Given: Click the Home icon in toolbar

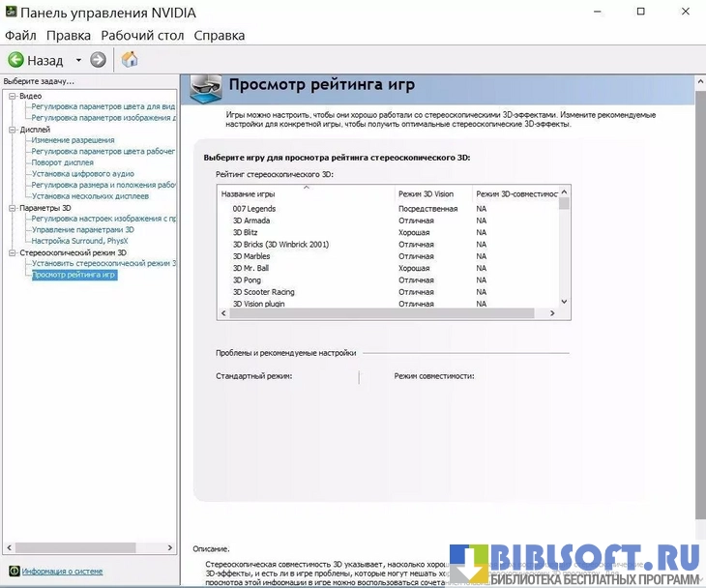Looking at the screenshot, I should 130,60.
